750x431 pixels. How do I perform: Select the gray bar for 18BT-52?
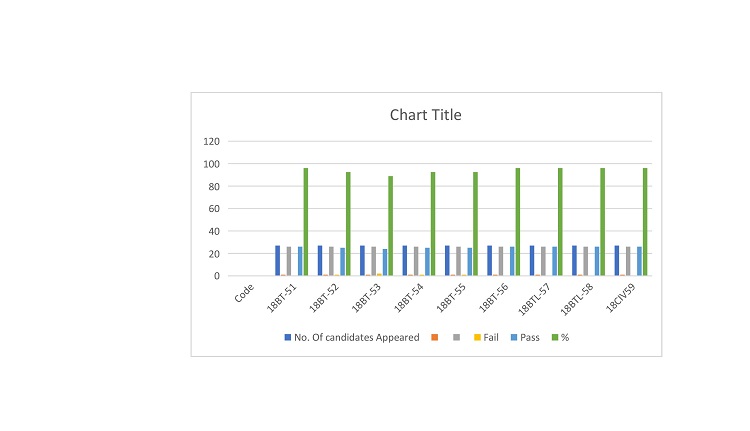pos(331,261)
